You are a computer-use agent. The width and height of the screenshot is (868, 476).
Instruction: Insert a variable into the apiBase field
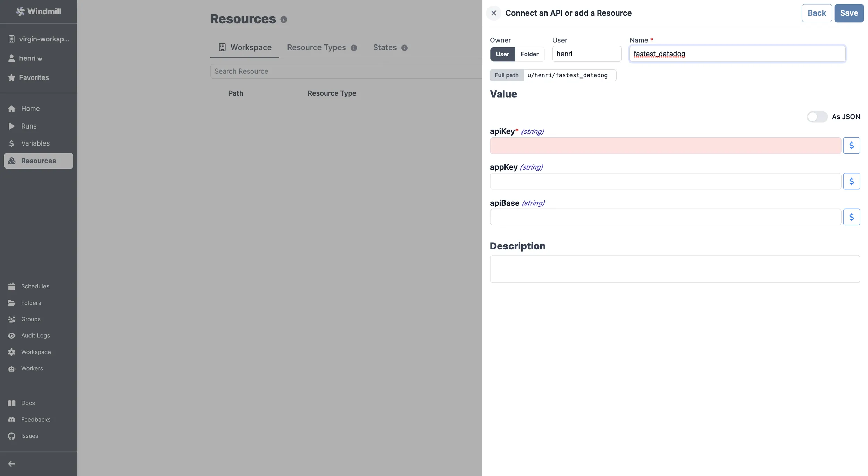point(852,217)
